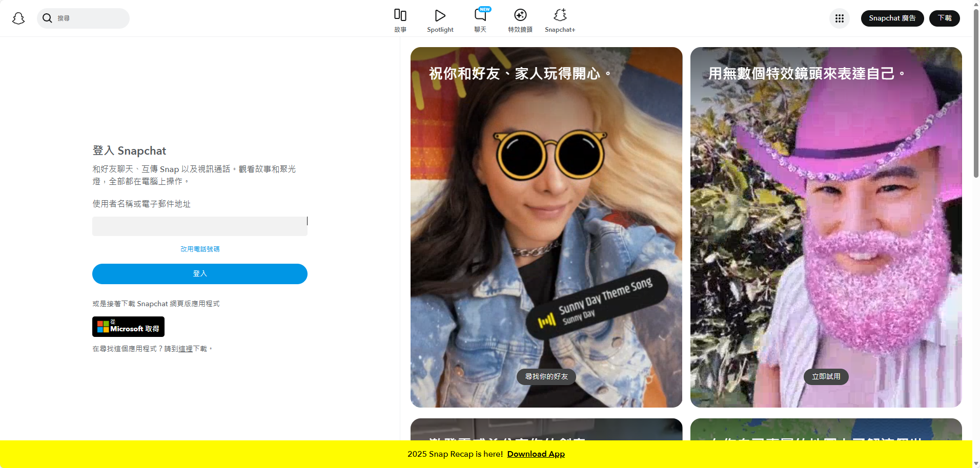Click the Snapchat 廣告 button
980x468 pixels.
(x=892, y=18)
